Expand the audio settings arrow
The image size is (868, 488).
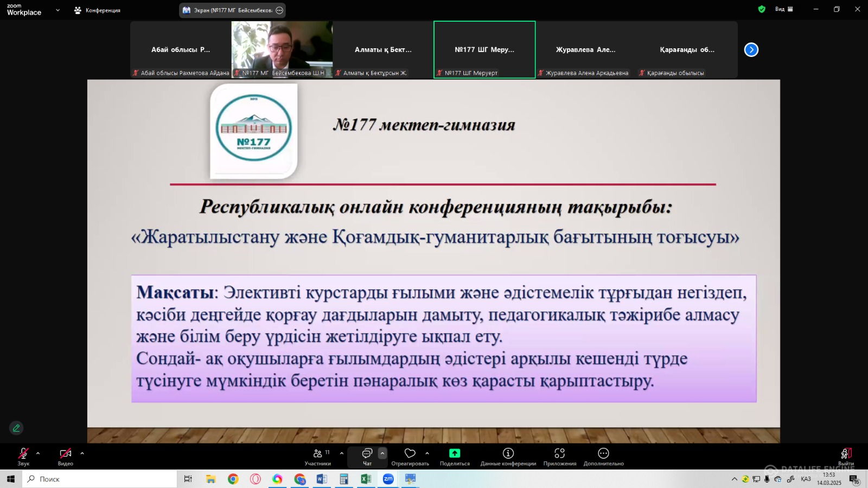pyautogui.click(x=38, y=453)
